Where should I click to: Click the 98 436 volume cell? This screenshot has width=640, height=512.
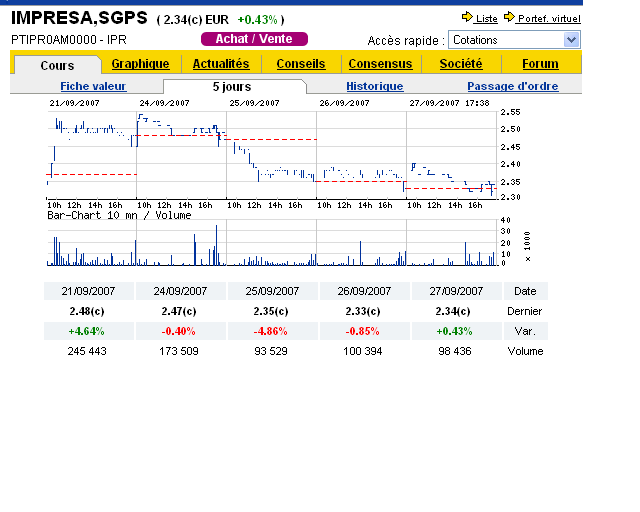pos(455,351)
